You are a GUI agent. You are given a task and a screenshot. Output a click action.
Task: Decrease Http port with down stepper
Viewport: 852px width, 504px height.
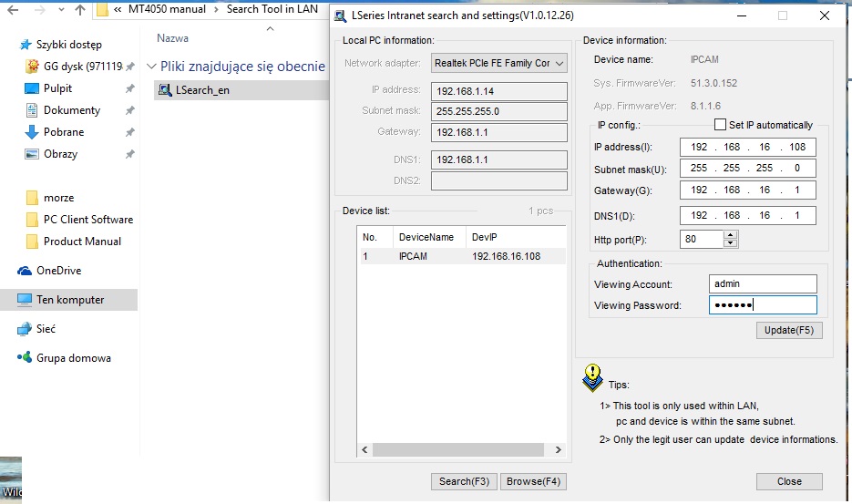[x=730, y=243]
